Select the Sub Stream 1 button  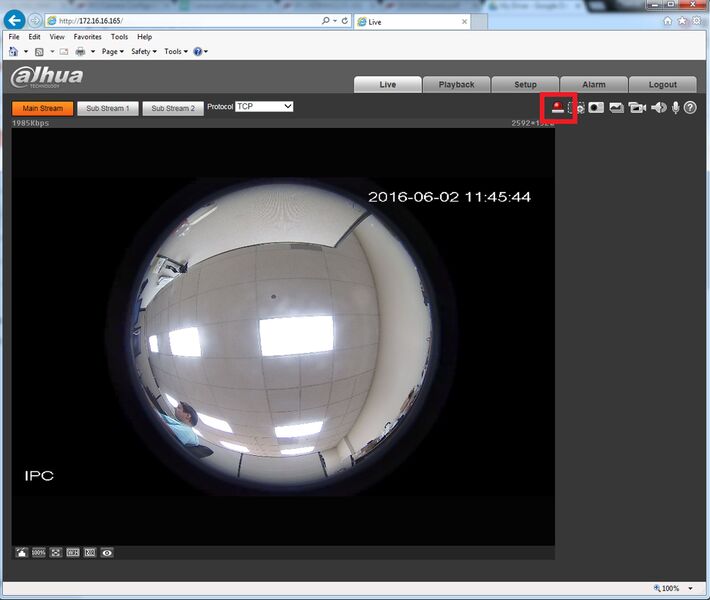[108, 109]
